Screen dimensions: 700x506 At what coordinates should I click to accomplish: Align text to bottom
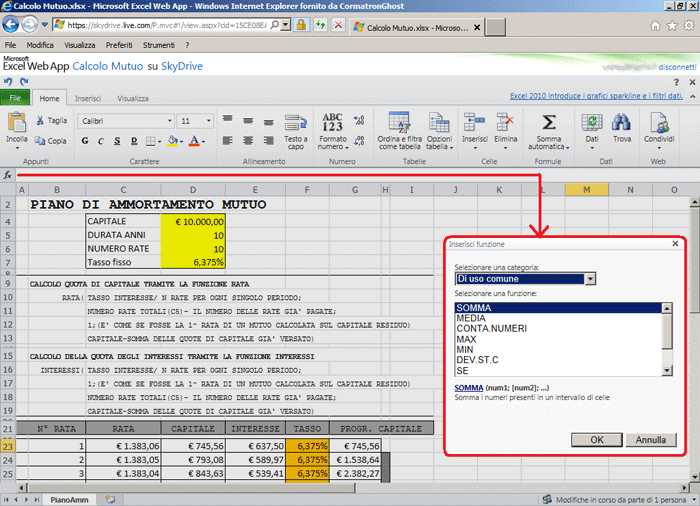click(268, 121)
